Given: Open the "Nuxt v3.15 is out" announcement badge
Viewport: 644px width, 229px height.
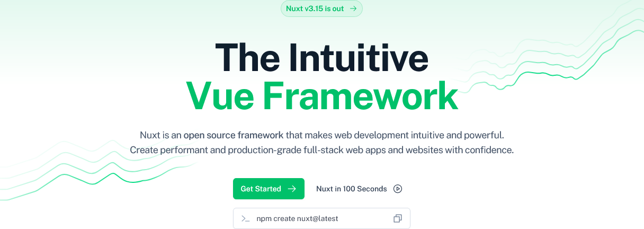Looking at the screenshot, I should (x=321, y=8).
